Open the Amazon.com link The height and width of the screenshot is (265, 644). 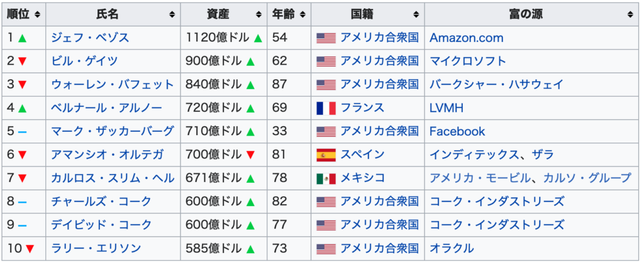pos(466,38)
